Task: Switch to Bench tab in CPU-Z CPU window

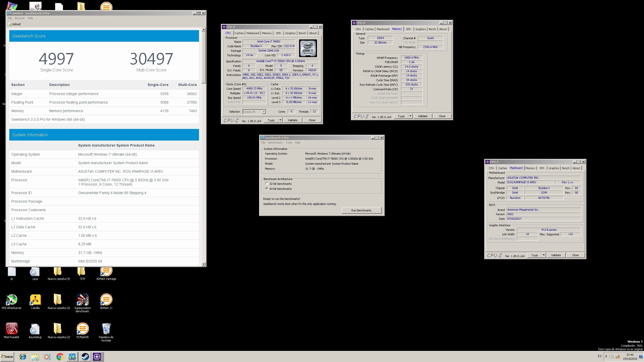Action: tap(302, 33)
